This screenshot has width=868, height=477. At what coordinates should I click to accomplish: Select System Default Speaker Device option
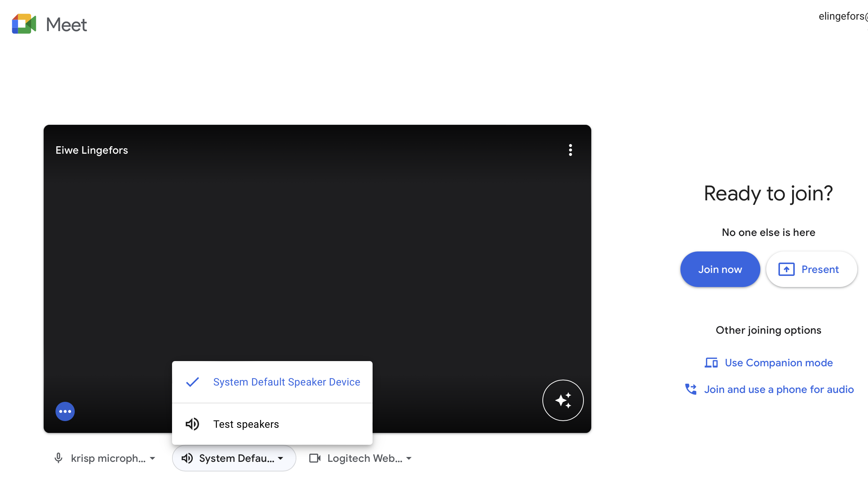(x=286, y=382)
